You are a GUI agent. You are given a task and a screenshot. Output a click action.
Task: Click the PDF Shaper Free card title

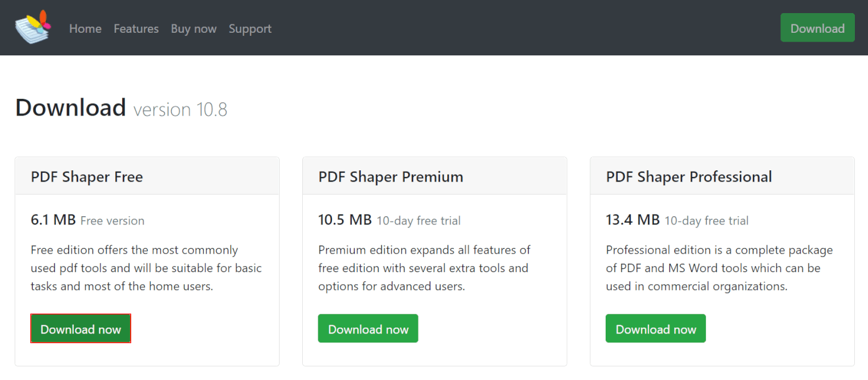[x=87, y=177]
